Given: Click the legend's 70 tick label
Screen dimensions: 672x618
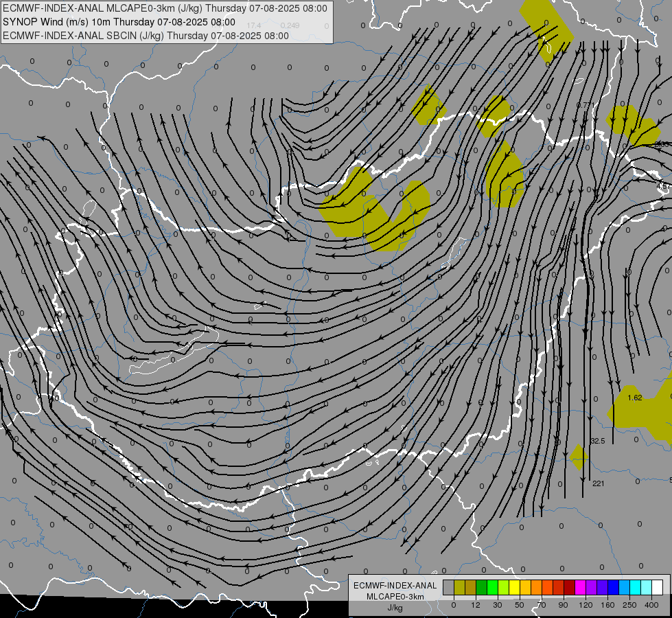Looking at the screenshot, I should (x=542, y=605).
